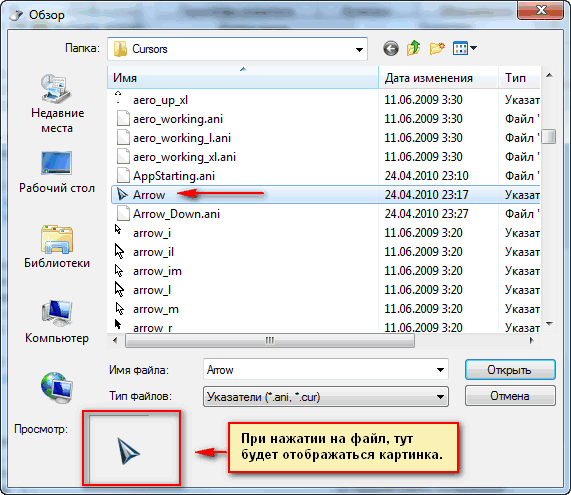Click date 24.04.2010 23:17 of Arrow
571x495 pixels.
tap(426, 195)
